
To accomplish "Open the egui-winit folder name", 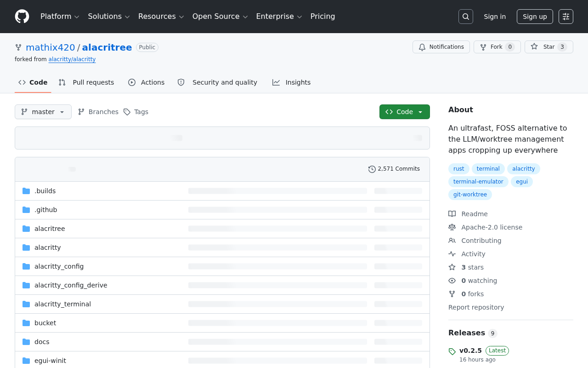I will [x=50, y=361].
